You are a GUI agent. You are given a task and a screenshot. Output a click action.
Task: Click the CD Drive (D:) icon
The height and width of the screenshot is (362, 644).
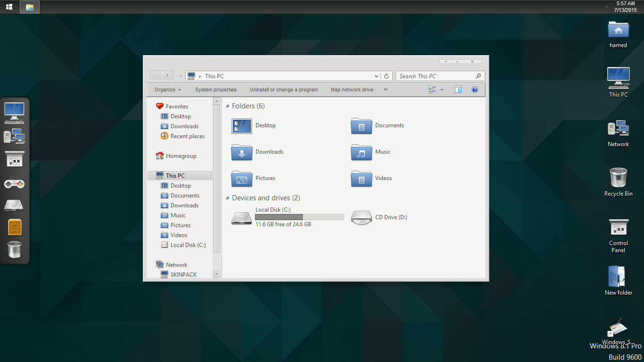(x=362, y=218)
